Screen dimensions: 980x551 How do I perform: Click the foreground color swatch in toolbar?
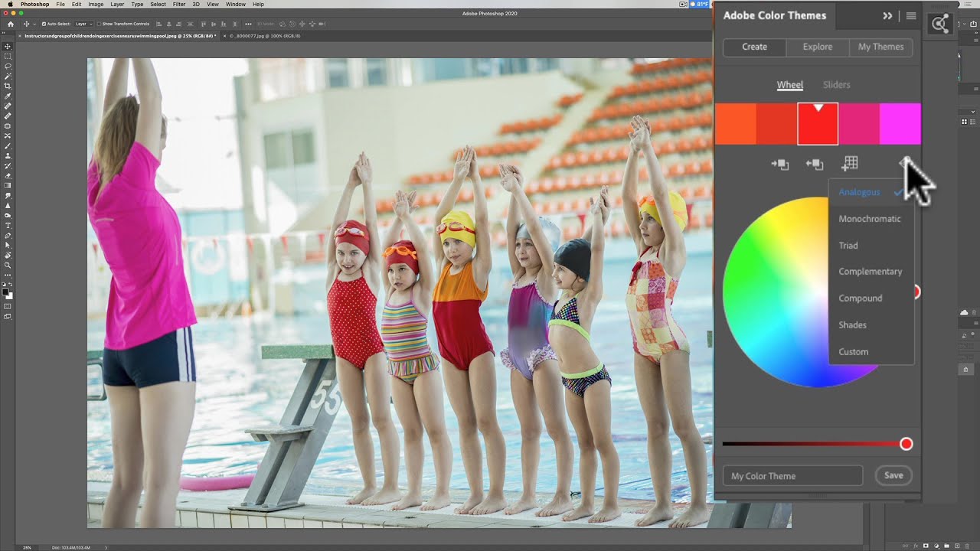[6, 291]
